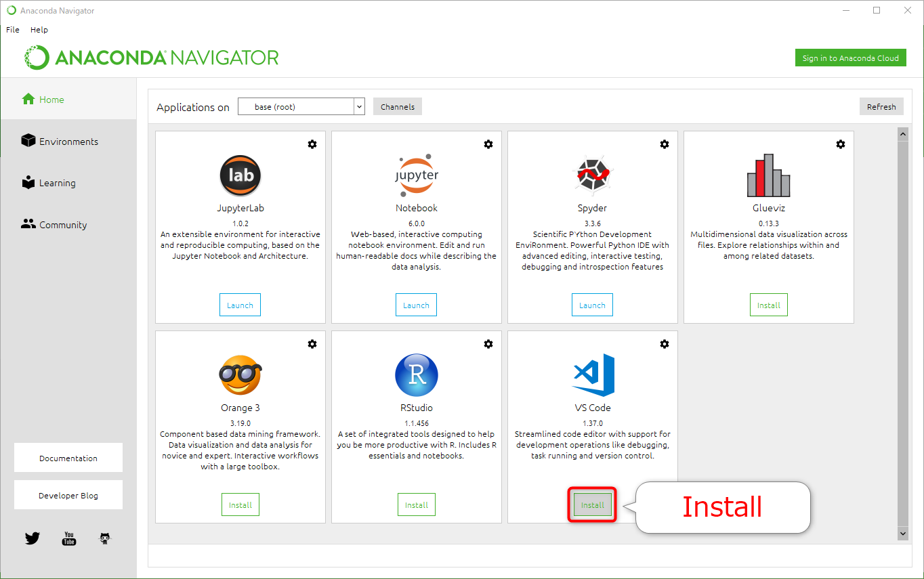
Task: Click the Notebook version 6.0.0 text
Action: pos(417,223)
